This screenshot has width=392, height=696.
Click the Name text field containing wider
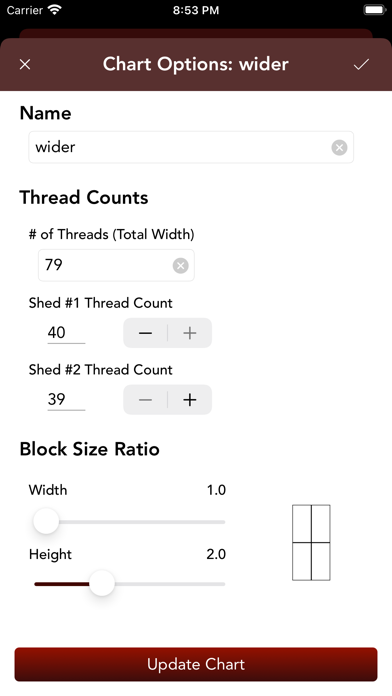click(x=191, y=147)
